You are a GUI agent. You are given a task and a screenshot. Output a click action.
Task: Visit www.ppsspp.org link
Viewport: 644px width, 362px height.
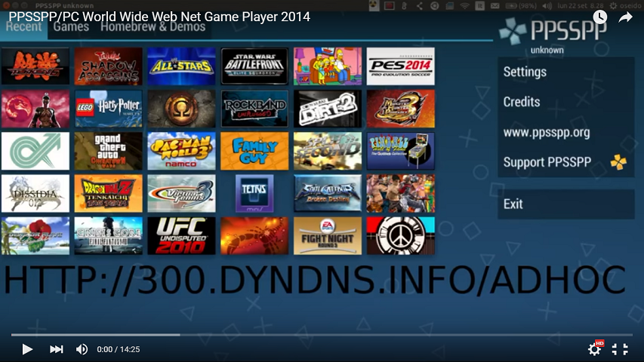point(566,132)
